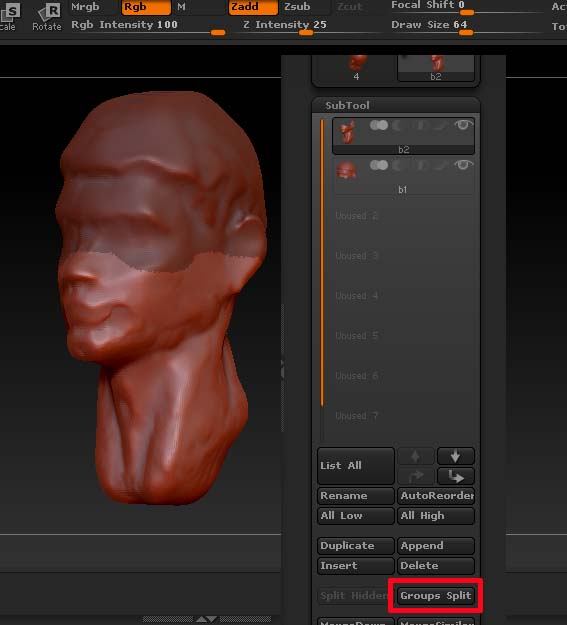Screen dimensions: 567x625
Task: Select the Unused 3 subtool slot
Action: [x=404, y=256]
